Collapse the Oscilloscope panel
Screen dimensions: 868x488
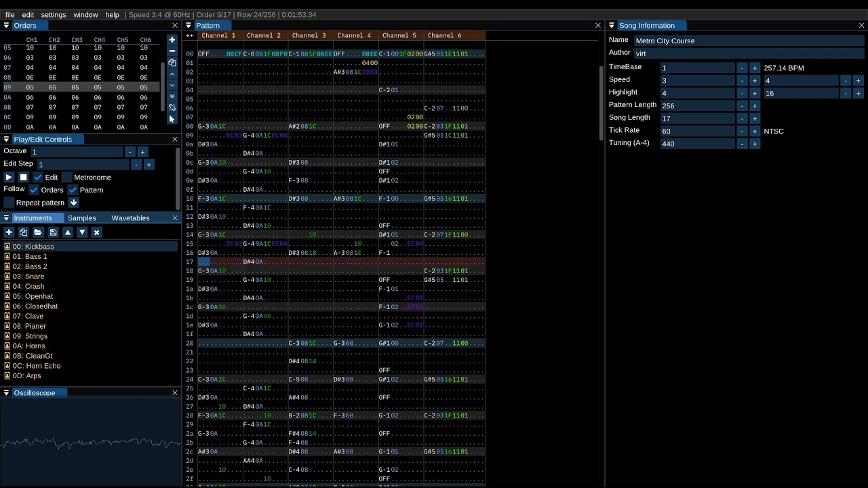click(6, 393)
